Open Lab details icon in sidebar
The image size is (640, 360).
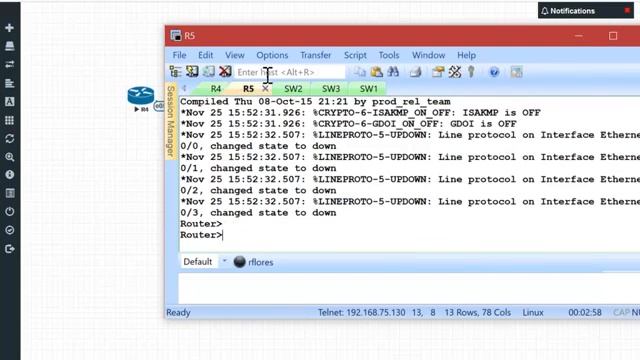9,193
